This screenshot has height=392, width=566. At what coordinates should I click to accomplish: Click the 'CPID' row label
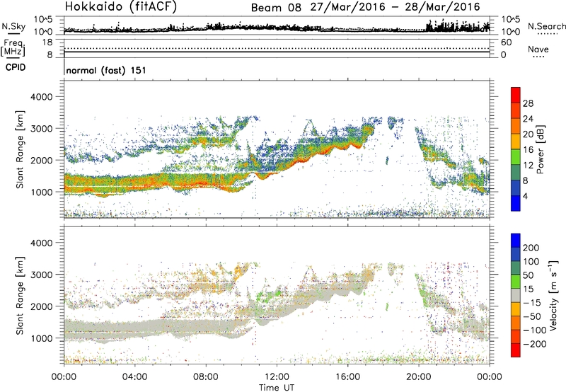pyautogui.click(x=16, y=67)
